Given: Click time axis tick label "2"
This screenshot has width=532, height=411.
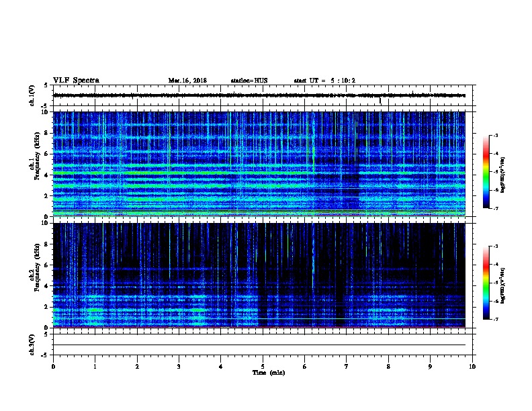Looking at the screenshot, I should pyautogui.click(x=137, y=366).
